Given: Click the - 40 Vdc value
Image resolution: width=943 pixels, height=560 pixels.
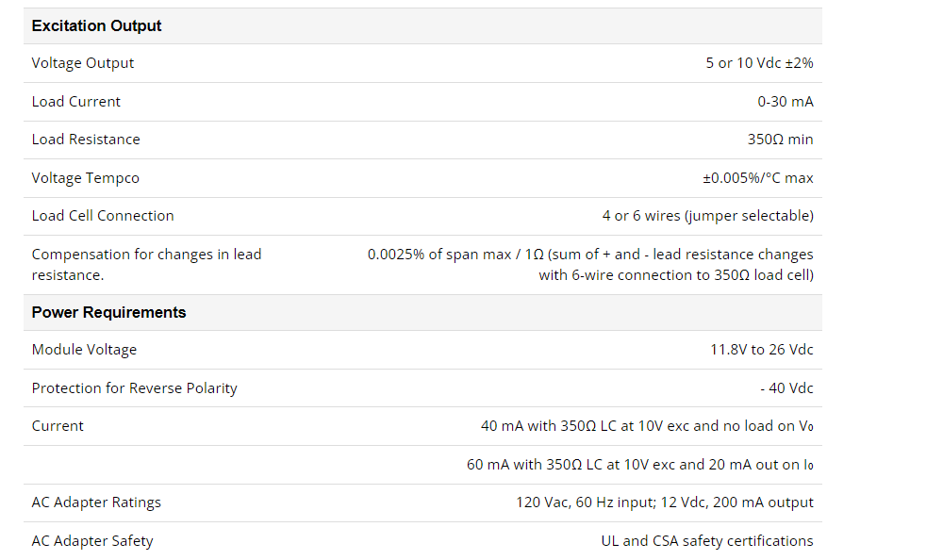Looking at the screenshot, I should (x=786, y=388).
